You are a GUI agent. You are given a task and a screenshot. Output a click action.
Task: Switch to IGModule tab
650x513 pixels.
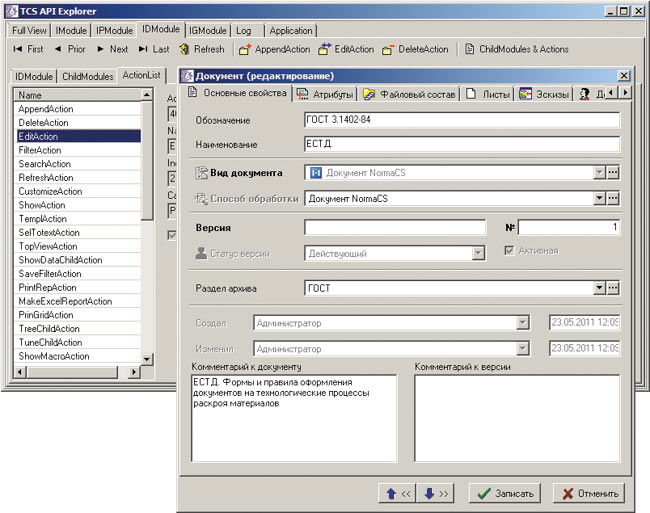[x=208, y=31]
